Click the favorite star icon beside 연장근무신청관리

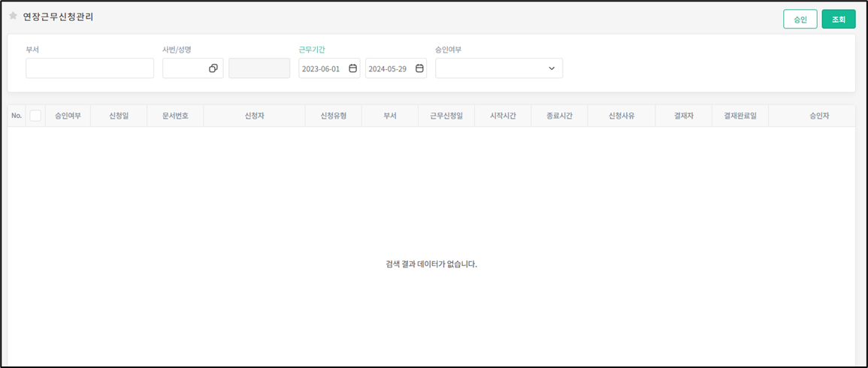tap(13, 16)
